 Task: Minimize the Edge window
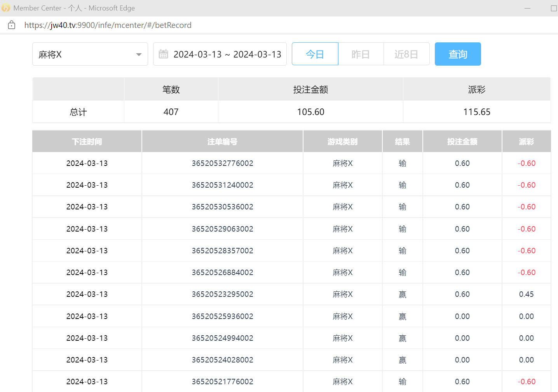click(527, 8)
